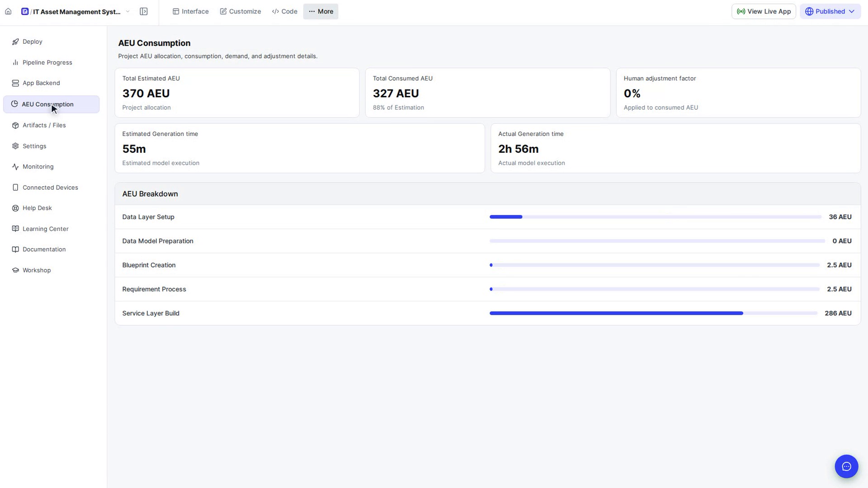The image size is (868, 488).
Task: Switch to the Code tab
Action: [x=285, y=11]
